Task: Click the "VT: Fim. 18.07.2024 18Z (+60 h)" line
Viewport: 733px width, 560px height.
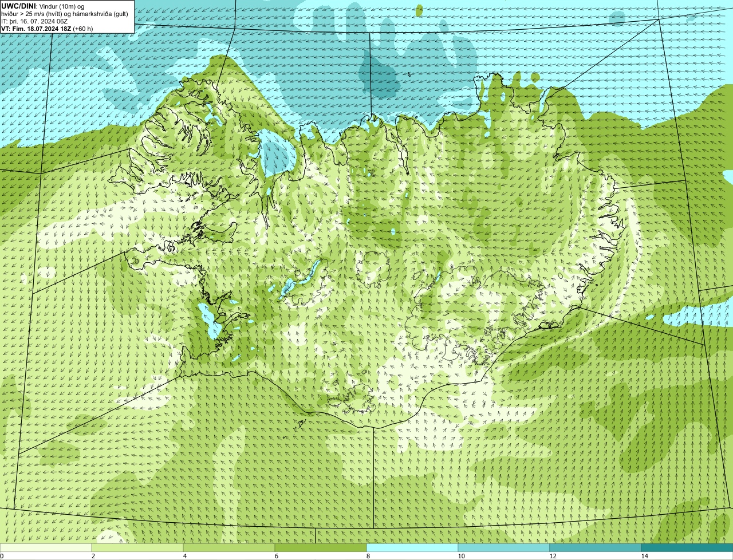Action: click(47, 29)
